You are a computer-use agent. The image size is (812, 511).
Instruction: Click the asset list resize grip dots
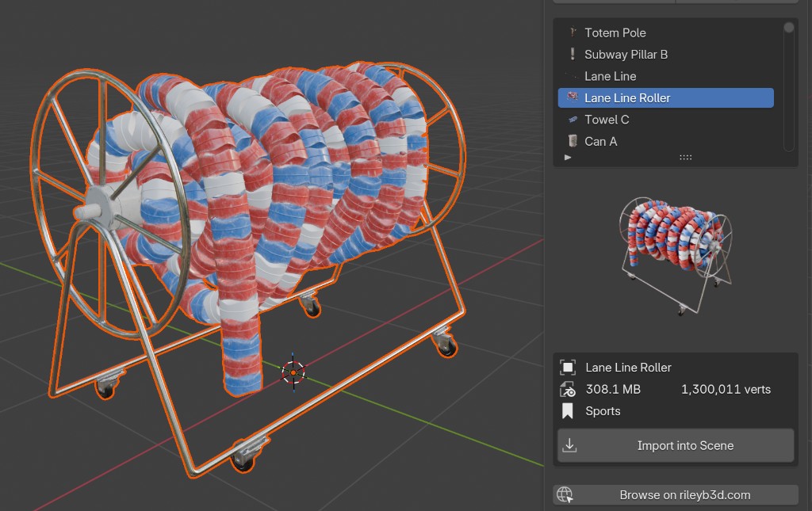685,157
